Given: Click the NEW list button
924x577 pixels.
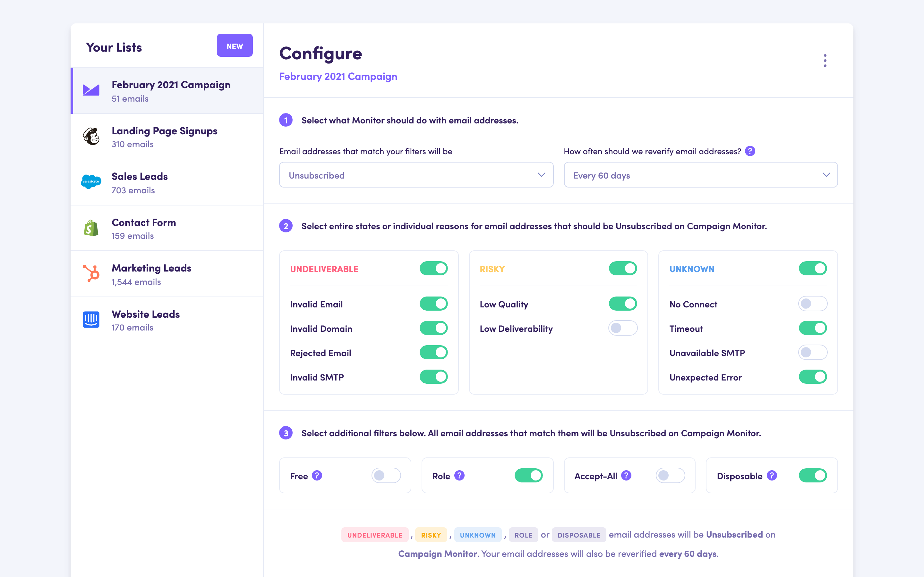Looking at the screenshot, I should click(235, 46).
